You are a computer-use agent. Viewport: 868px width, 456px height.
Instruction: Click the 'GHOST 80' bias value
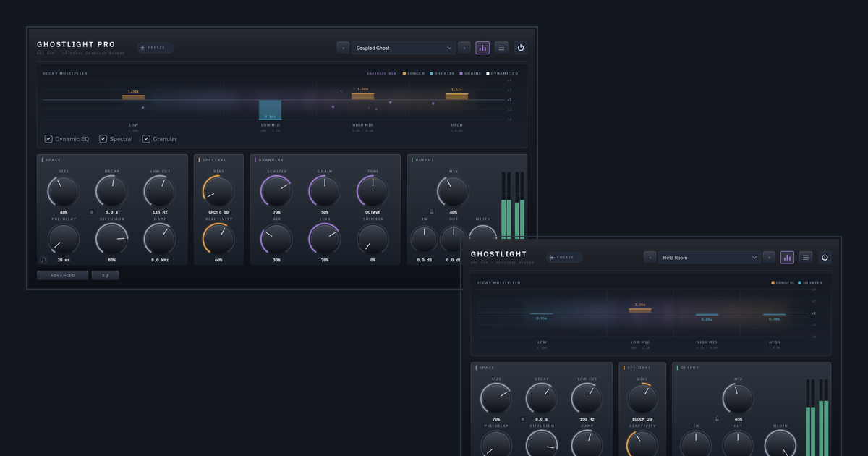click(218, 212)
